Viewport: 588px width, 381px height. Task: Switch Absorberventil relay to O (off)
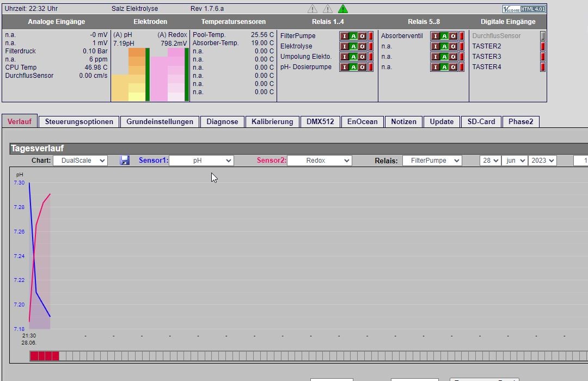[x=453, y=36]
